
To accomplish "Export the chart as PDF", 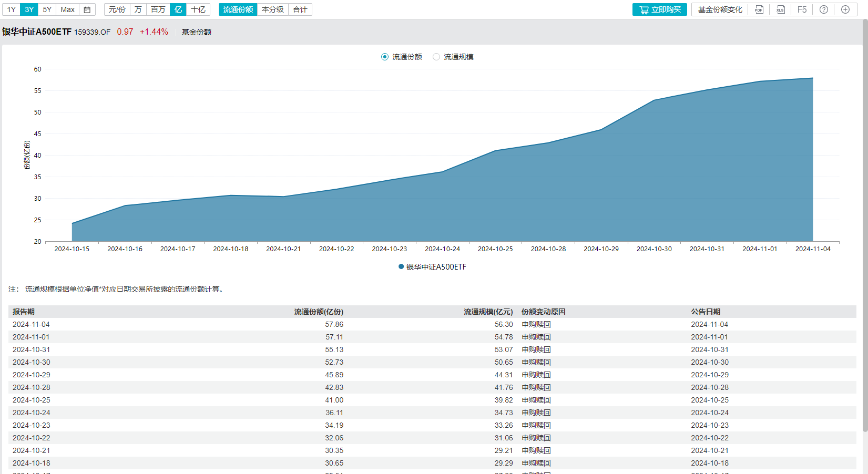I will tap(759, 9).
